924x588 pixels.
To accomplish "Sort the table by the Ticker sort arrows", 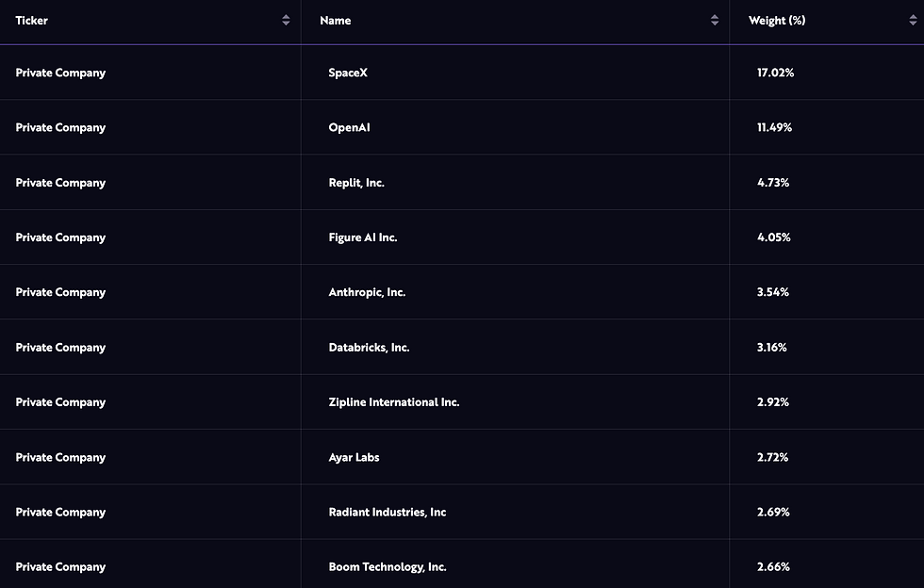I will pyautogui.click(x=286, y=20).
